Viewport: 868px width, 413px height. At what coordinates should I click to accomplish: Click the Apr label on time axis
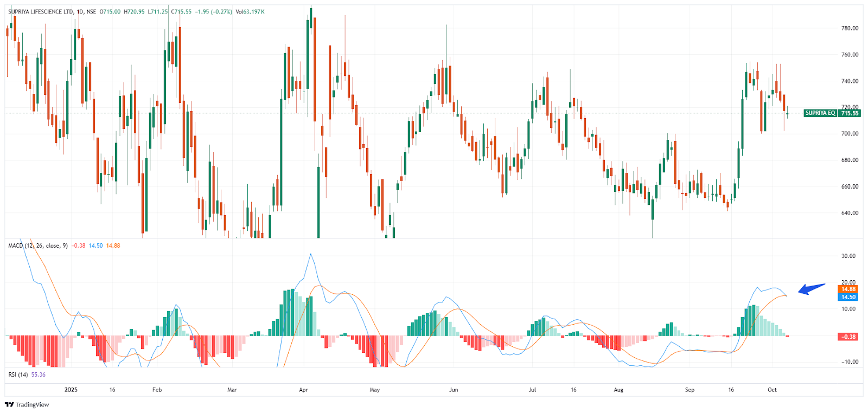[x=303, y=390]
